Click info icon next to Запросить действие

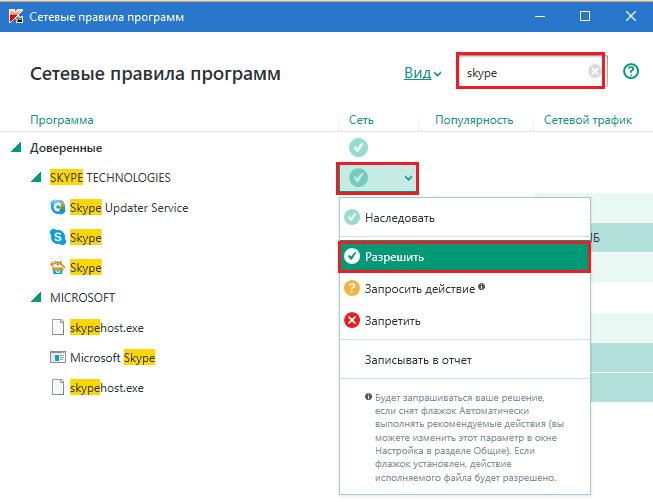pyautogui.click(x=481, y=287)
